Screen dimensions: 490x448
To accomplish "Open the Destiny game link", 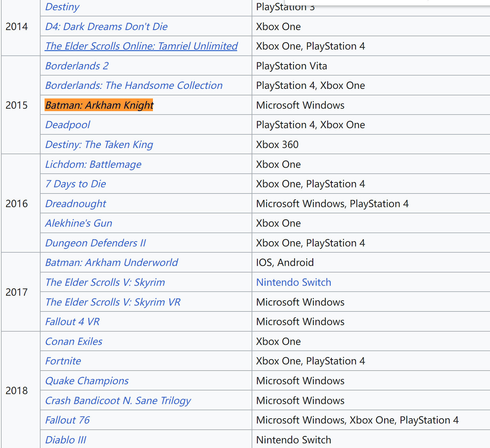I will pos(62,7).
